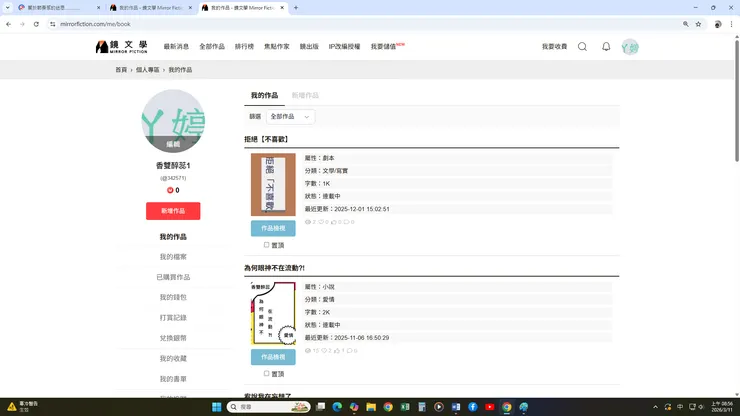The image size is (740, 416).
Task: Open File Explorer from the taskbar
Action: (371, 407)
